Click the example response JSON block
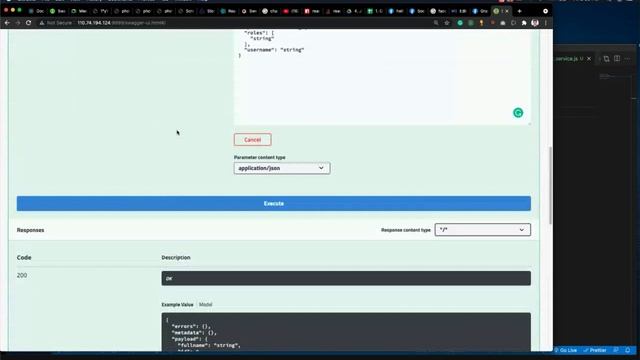This screenshot has height=360, width=640. point(346,332)
